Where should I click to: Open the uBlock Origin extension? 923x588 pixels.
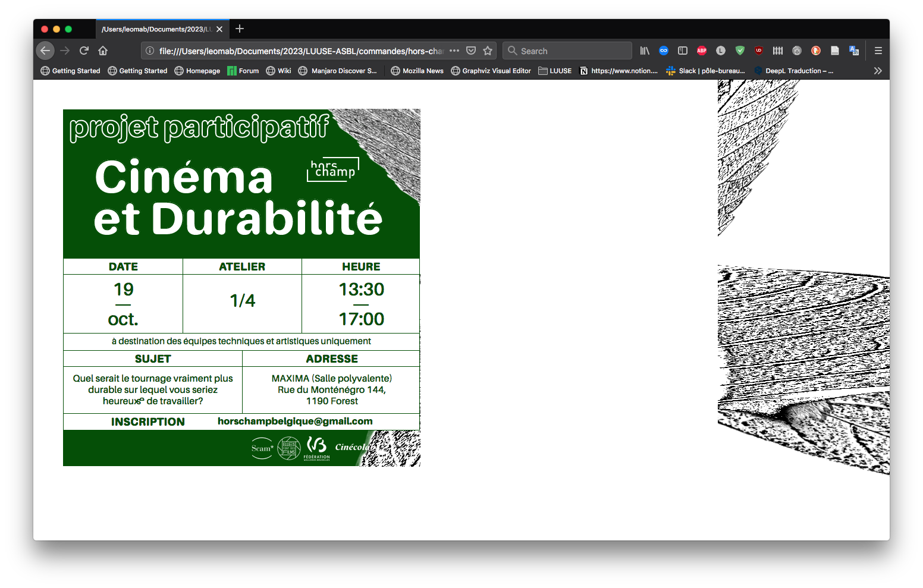click(x=759, y=51)
